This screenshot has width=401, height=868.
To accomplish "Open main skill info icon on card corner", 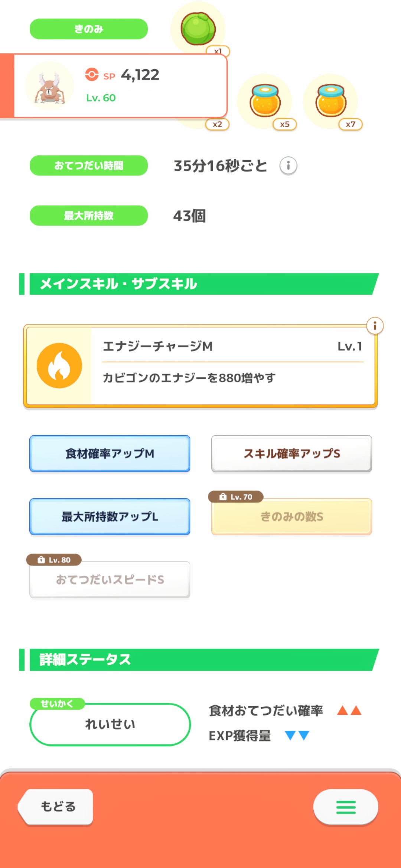I will (375, 326).
